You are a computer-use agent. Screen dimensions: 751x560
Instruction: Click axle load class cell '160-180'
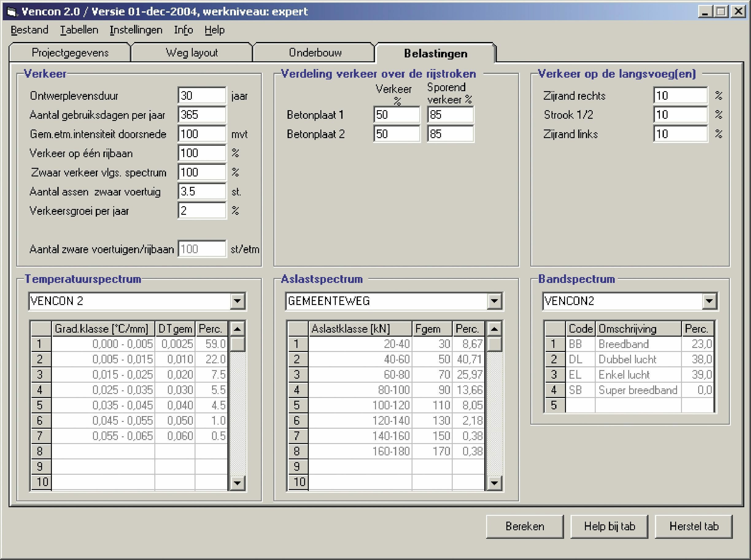pyautogui.click(x=360, y=451)
